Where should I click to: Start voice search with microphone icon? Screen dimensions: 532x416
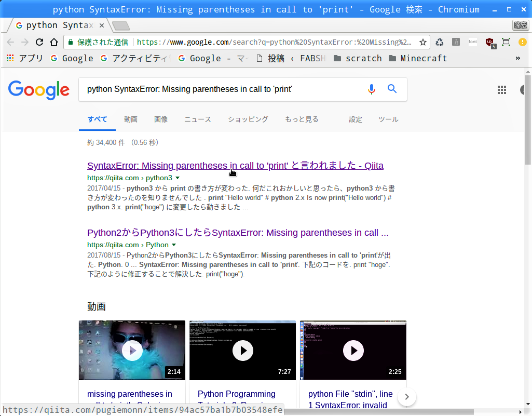[372, 89]
